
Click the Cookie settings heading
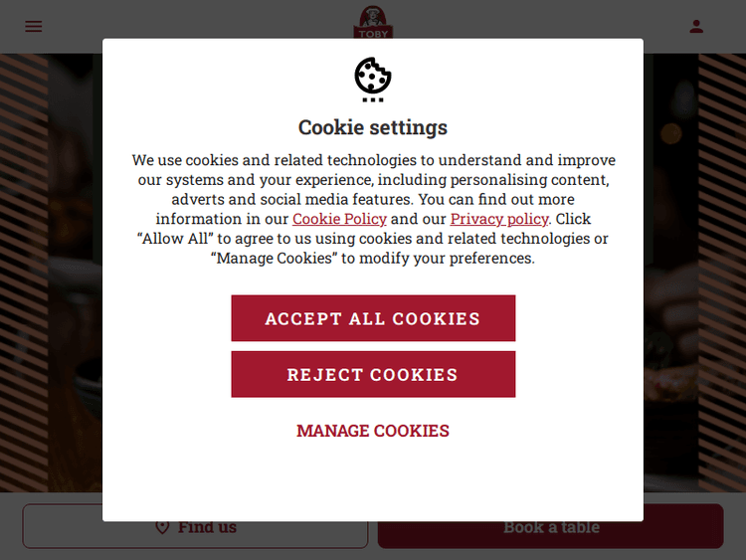click(373, 127)
